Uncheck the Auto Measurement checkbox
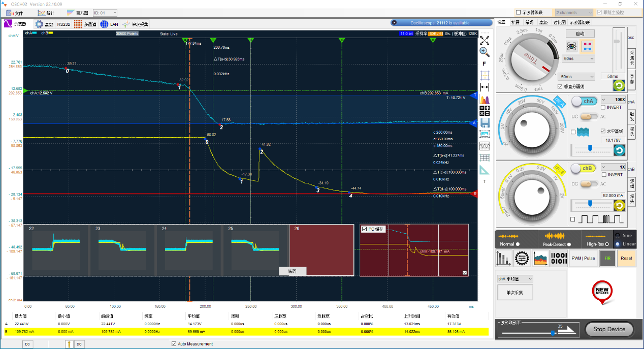The image size is (644, 349). [174, 344]
